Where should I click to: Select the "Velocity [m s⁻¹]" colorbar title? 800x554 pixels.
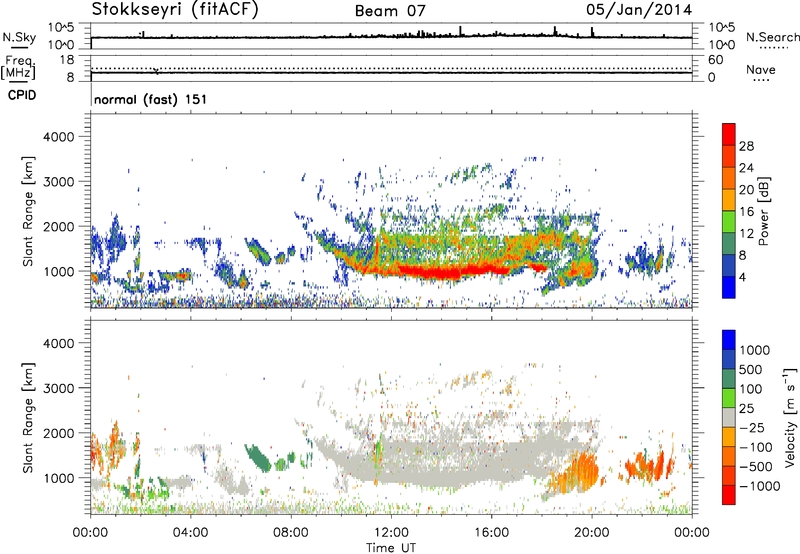790,417
